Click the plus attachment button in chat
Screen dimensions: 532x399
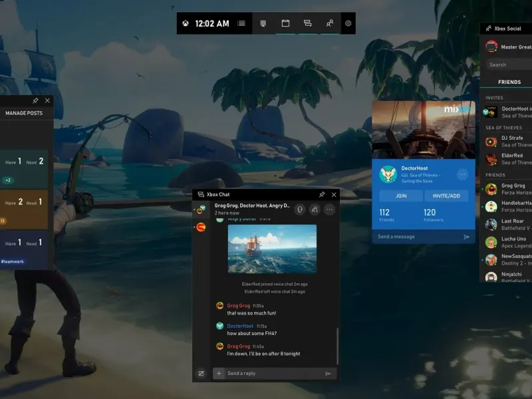click(219, 373)
